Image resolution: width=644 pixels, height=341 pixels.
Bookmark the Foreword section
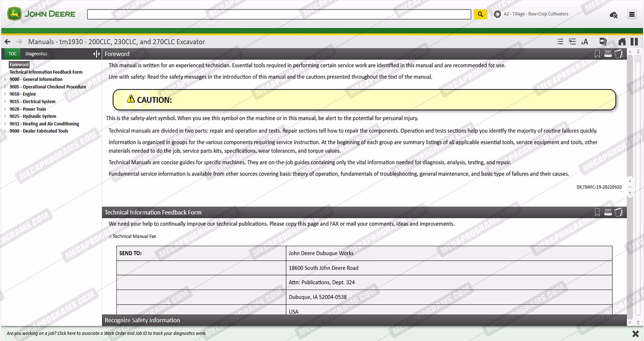(597, 54)
